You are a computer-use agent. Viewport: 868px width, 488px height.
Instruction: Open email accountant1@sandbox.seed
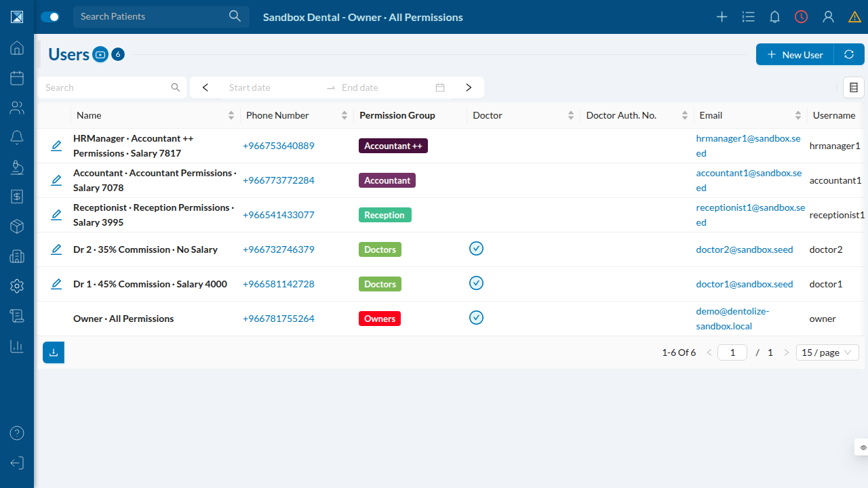point(749,180)
